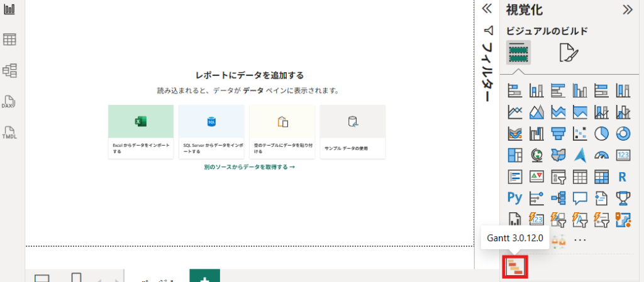Open the DAX query view

coord(9,102)
